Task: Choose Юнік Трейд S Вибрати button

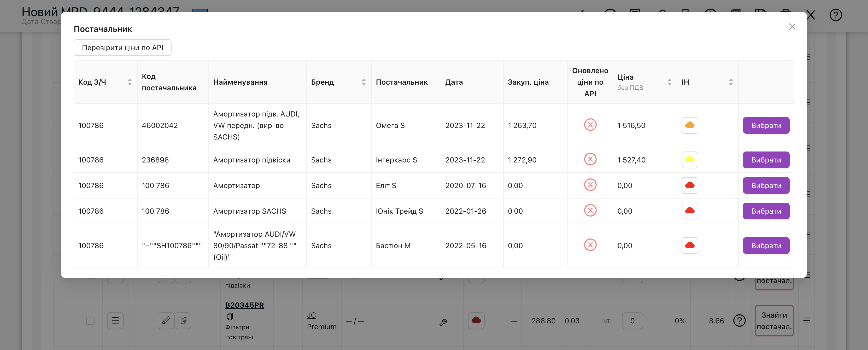Action: coord(766,211)
